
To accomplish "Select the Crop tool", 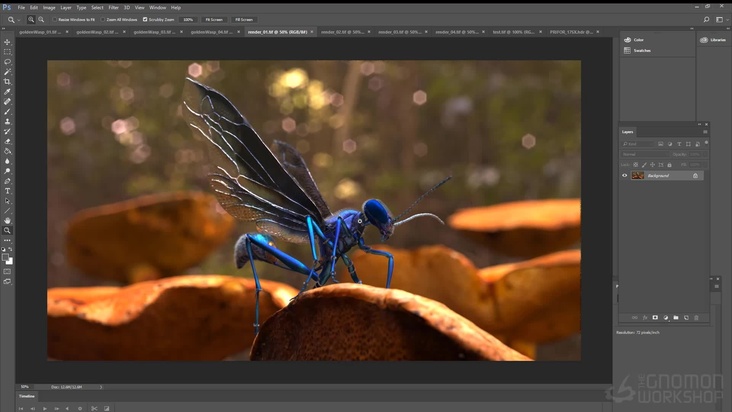I will [7, 82].
